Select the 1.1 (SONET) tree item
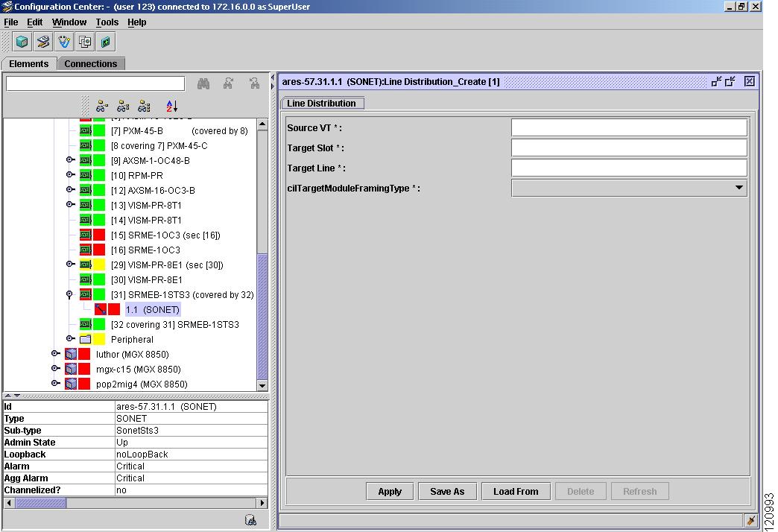778x532 pixels. pyautogui.click(x=152, y=310)
